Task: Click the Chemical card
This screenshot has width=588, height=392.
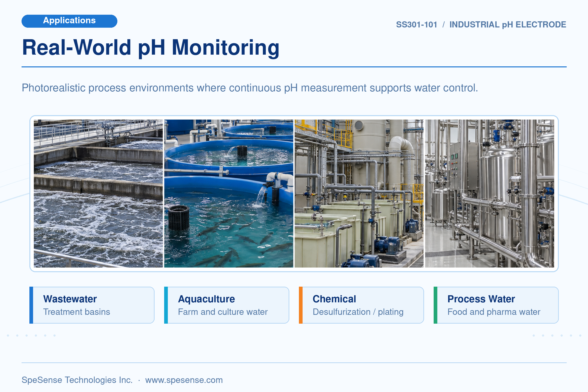Action: click(361, 305)
